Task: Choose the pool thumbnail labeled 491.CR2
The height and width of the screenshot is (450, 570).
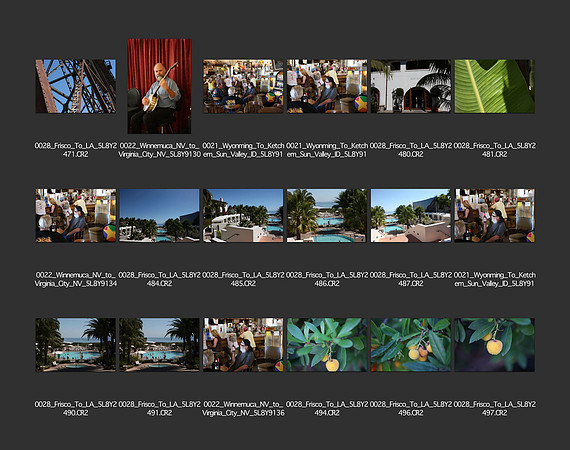Action: 159,345
